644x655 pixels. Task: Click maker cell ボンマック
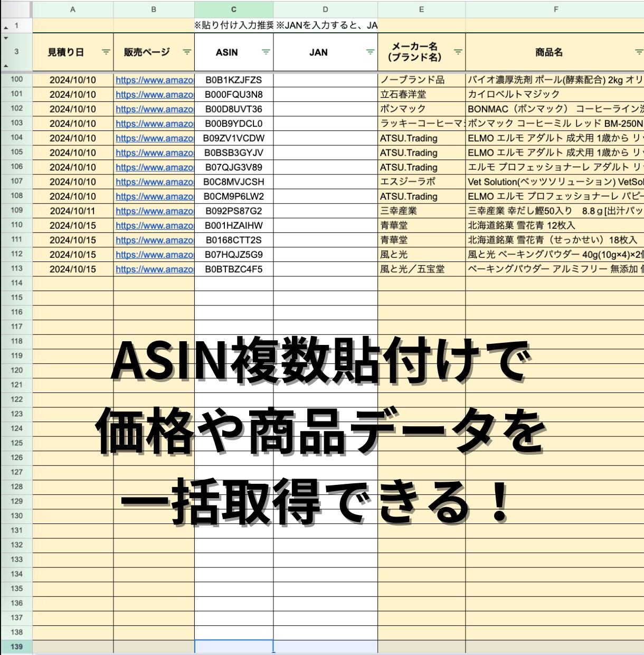point(421,109)
